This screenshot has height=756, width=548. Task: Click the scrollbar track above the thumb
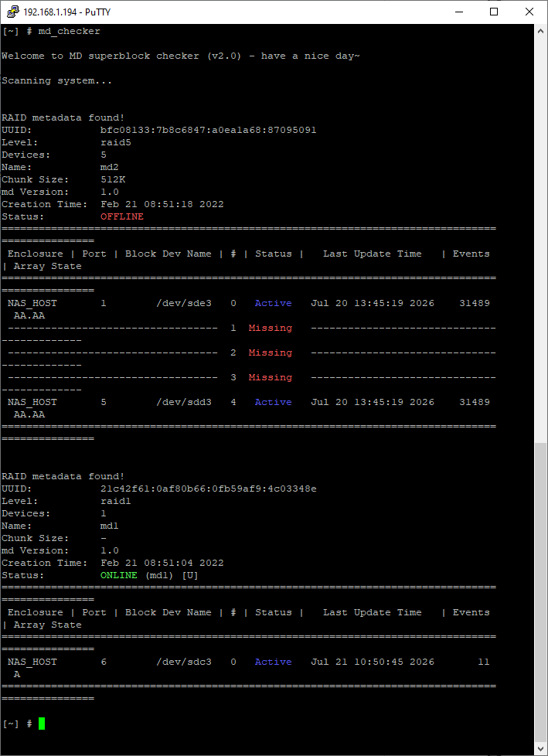[541, 240]
